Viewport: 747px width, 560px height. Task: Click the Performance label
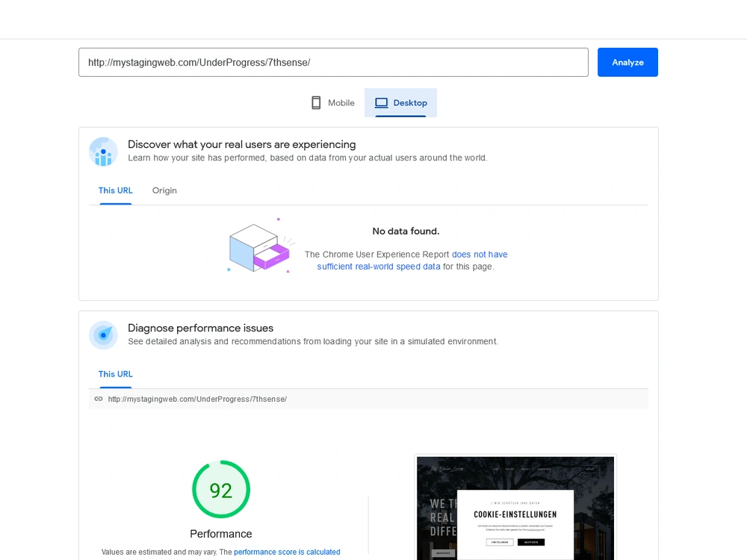(221, 534)
